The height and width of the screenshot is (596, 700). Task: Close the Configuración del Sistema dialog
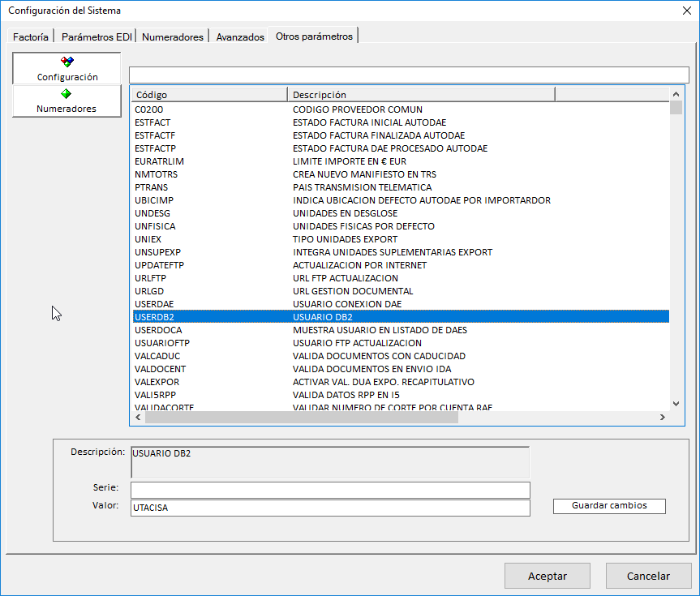(685, 10)
